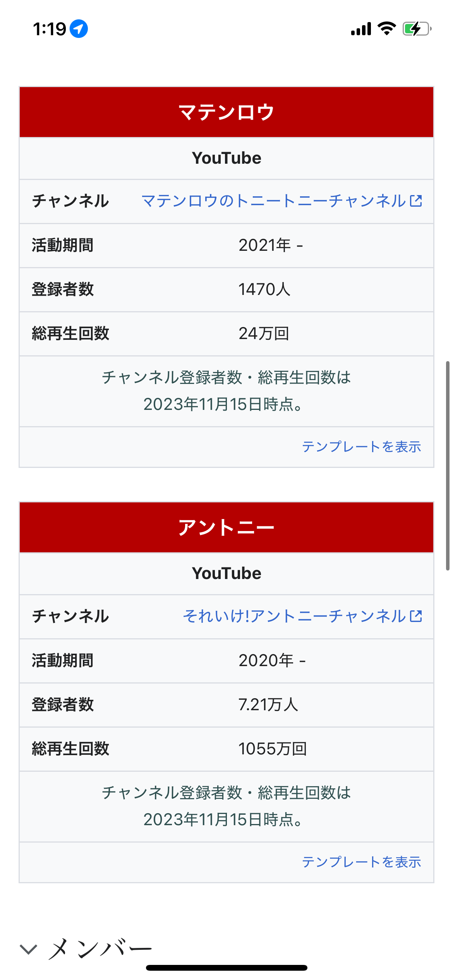The height and width of the screenshot is (980, 453).
Task: Click external-link icon after マテンロウのトニートニーチャンネル
Action: tap(416, 201)
